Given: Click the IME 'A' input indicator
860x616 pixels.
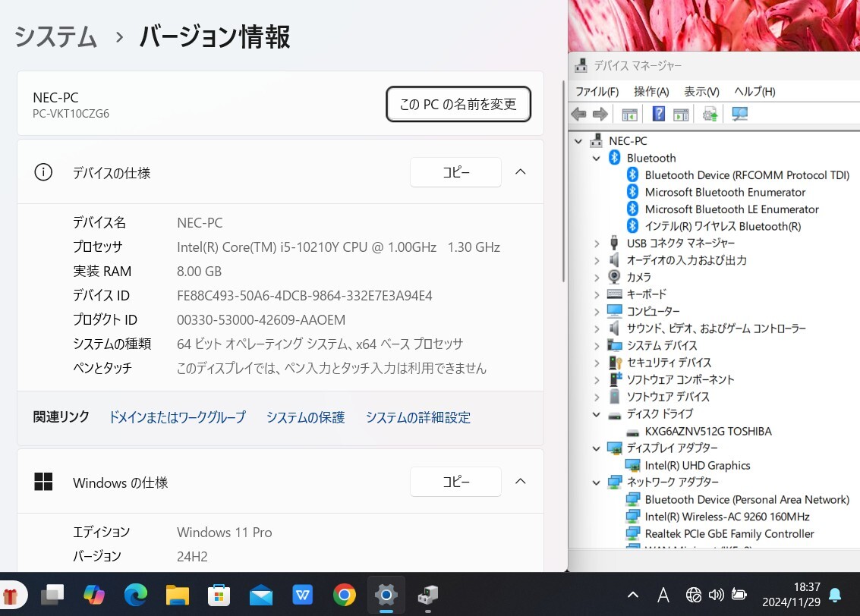Looking at the screenshot, I should (663, 595).
